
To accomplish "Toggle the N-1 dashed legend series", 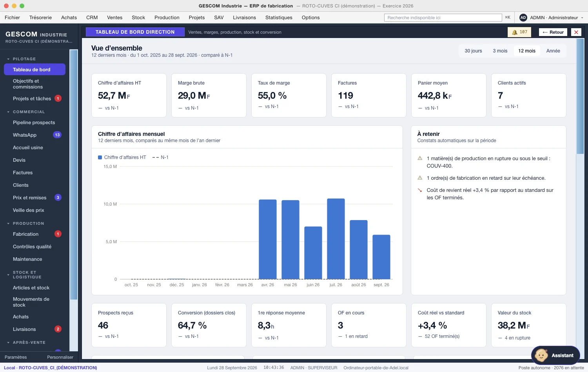I will click(160, 157).
